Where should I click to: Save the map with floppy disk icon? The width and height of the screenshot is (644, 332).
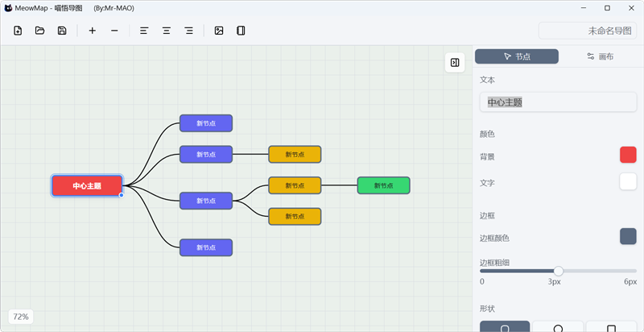62,31
